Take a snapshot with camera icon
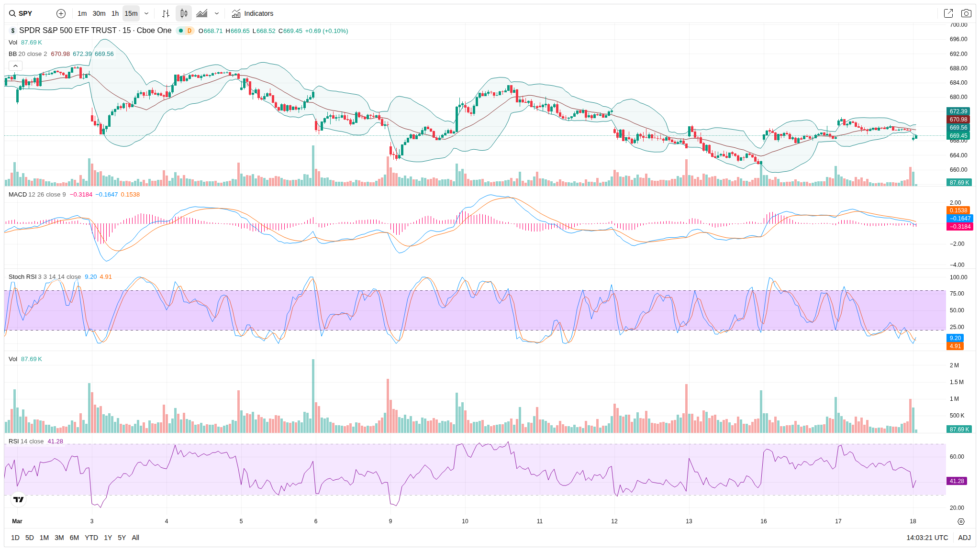 (x=966, y=13)
